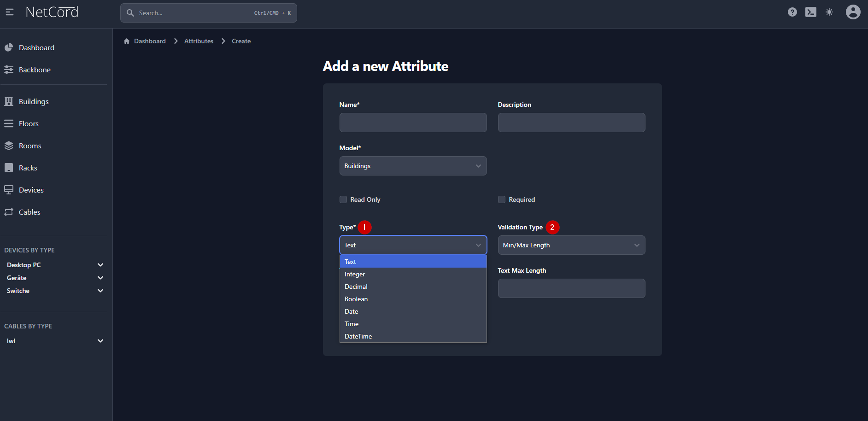Click the home icon in breadcrumb

127,41
